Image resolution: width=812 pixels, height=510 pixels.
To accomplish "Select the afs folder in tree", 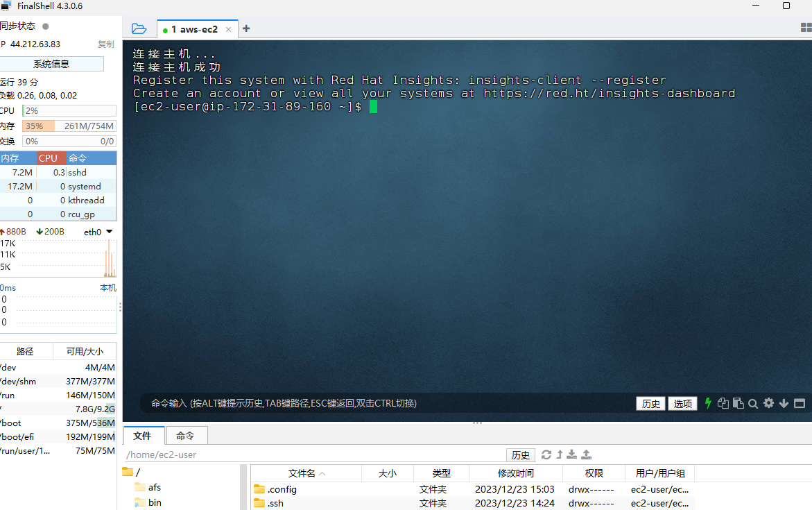I will tap(148, 487).
